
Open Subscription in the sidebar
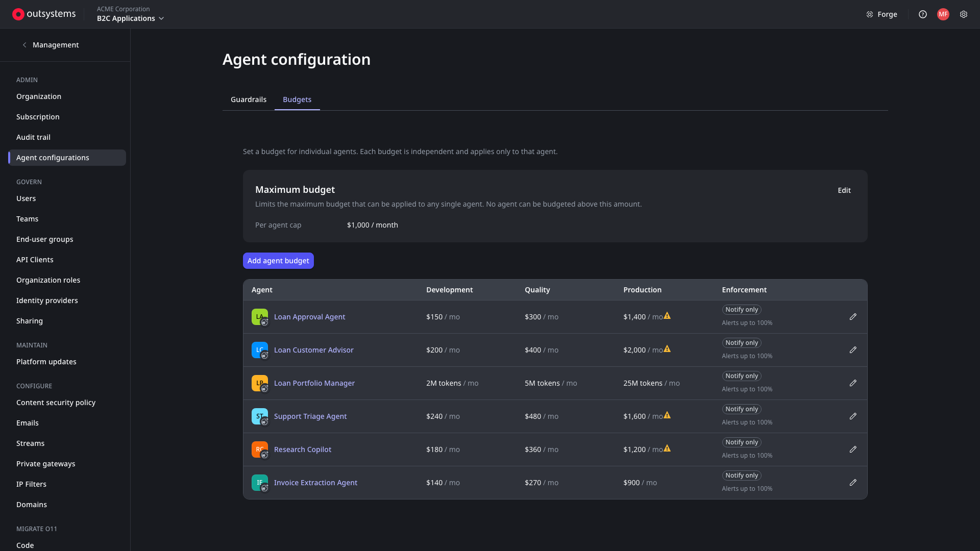[x=38, y=117]
